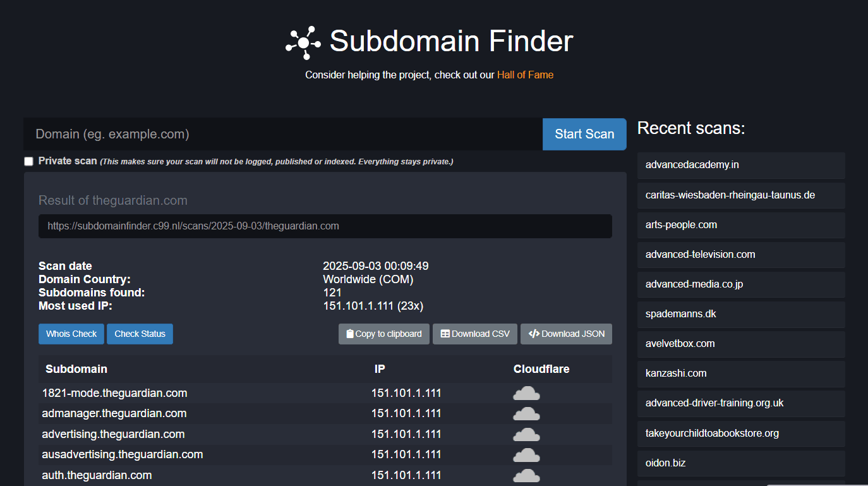
Task: Click the Subdomain Finder network logo icon
Action: tap(303, 42)
